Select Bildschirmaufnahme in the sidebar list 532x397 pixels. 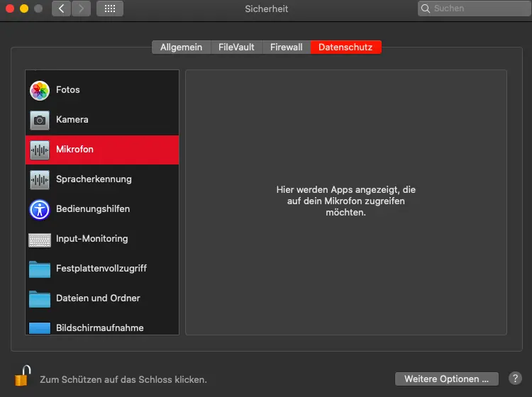(x=100, y=328)
